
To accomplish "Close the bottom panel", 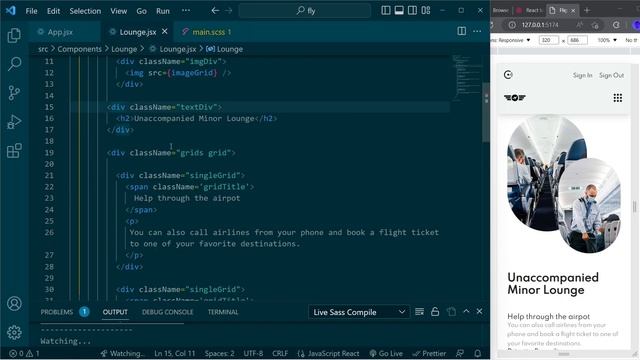I will [x=479, y=311].
